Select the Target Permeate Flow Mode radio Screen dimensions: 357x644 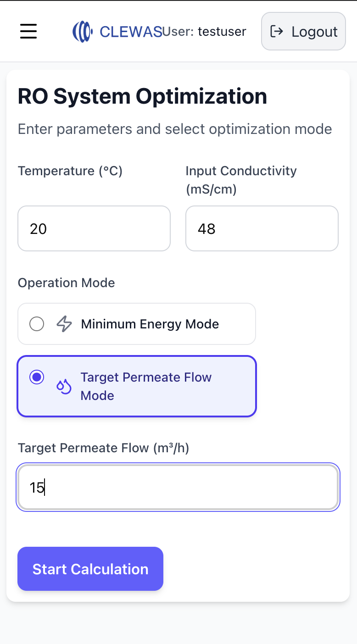(37, 378)
